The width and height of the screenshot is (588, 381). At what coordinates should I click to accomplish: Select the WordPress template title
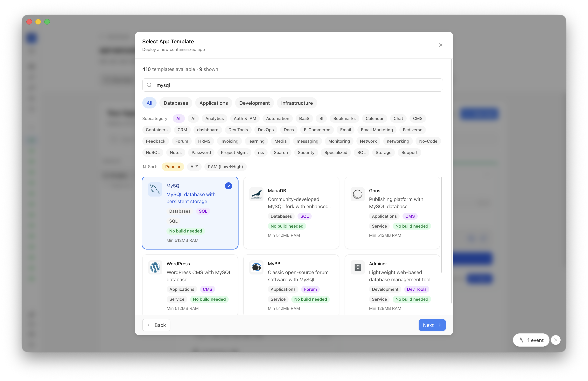point(178,264)
